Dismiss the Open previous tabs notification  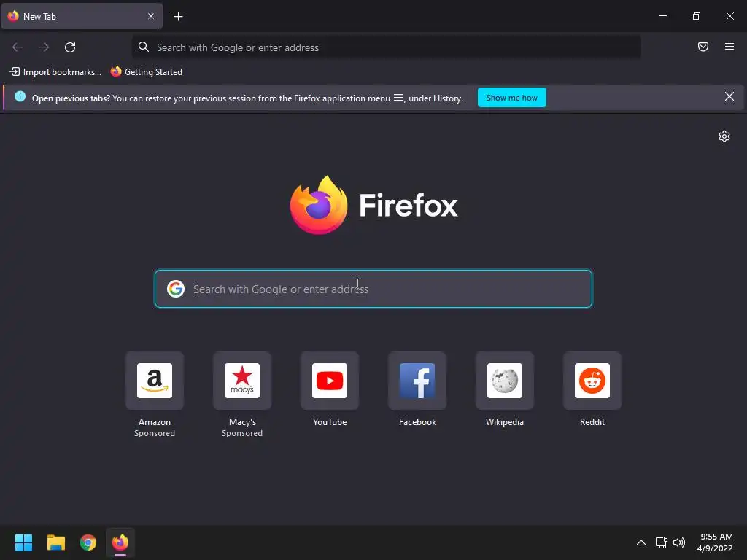(729, 97)
